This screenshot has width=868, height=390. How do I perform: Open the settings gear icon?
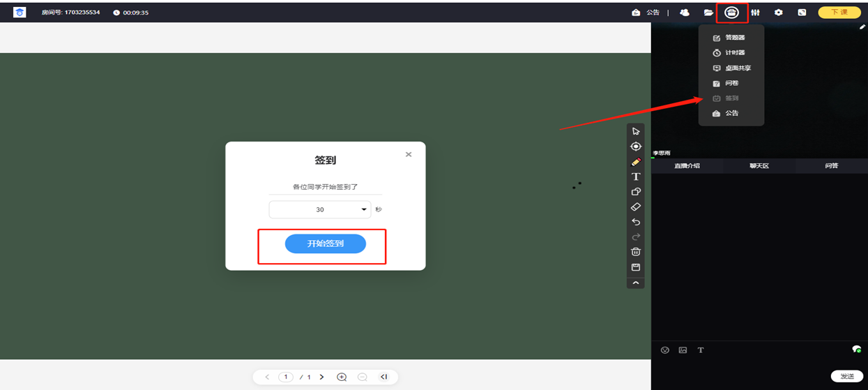(779, 13)
